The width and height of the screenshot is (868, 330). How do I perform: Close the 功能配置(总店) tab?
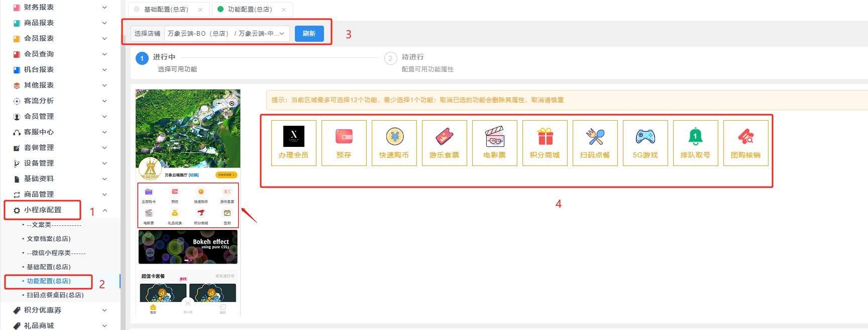click(x=284, y=10)
